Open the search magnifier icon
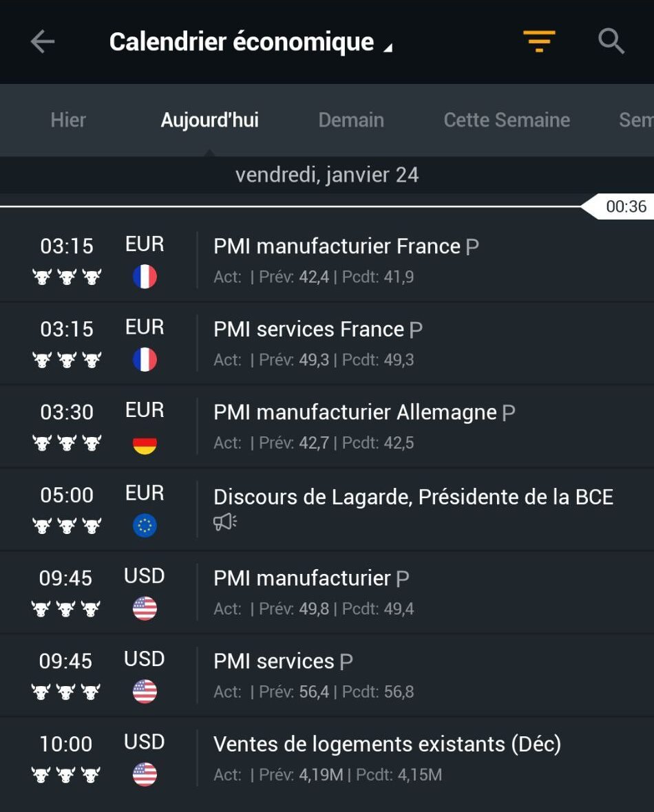The width and height of the screenshot is (654, 812). click(611, 41)
